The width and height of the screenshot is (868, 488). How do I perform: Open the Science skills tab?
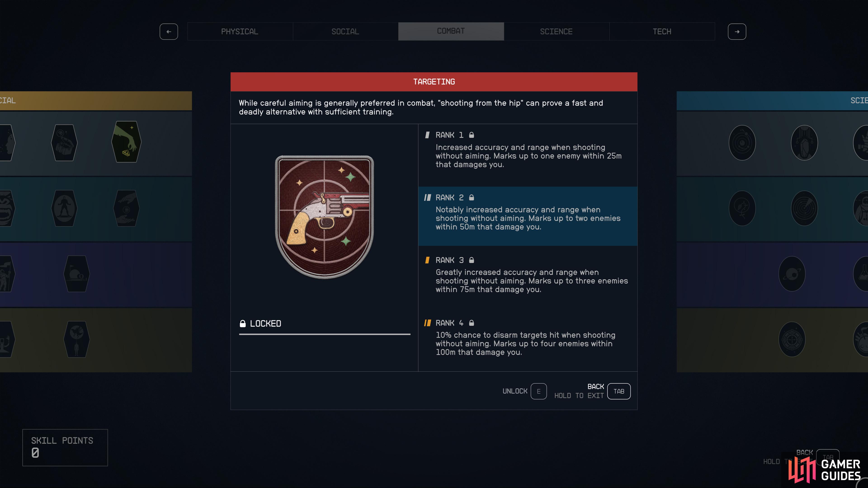556,32
